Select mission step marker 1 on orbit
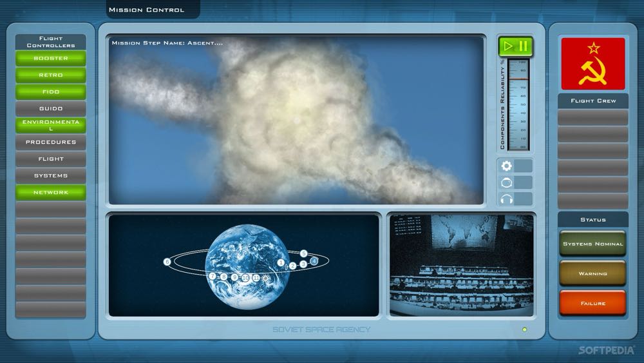 click(x=281, y=262)
